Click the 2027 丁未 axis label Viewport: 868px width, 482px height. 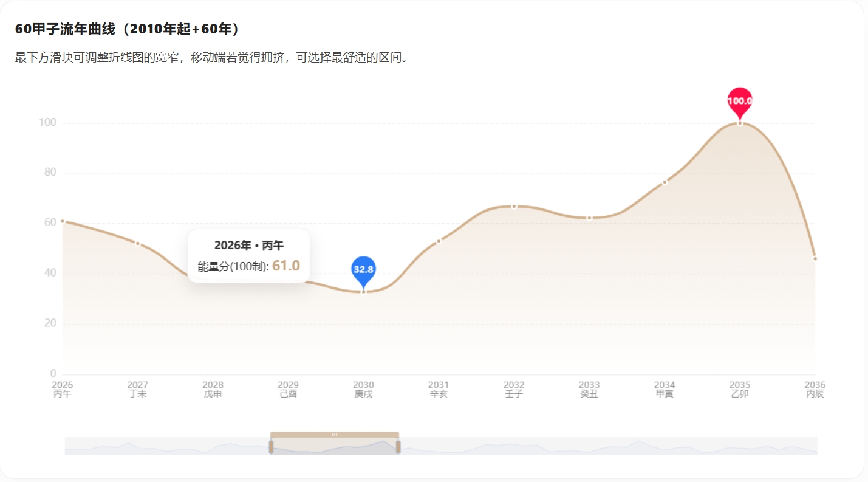(x=137, y=389)
